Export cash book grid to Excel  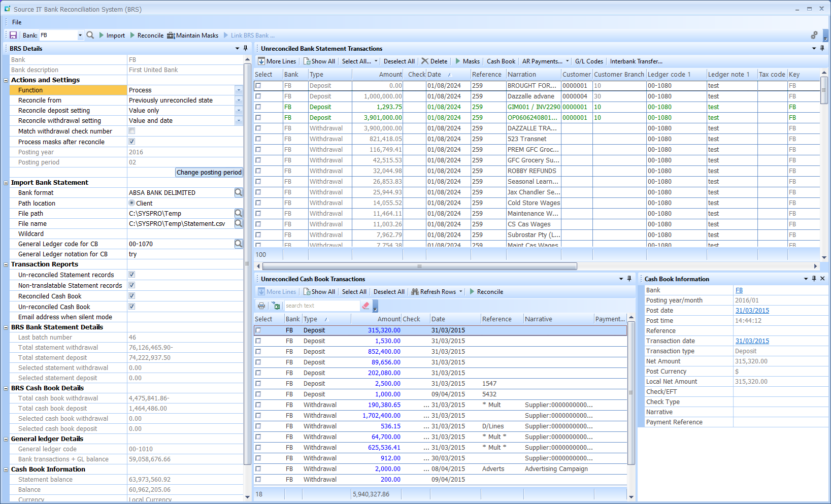[276, 306]
